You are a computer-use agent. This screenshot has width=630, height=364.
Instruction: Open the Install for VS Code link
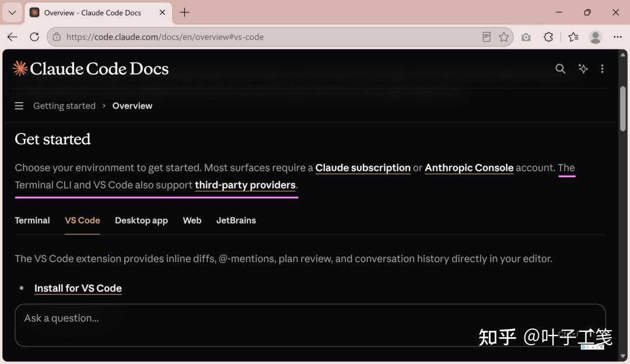pos(78,288)
